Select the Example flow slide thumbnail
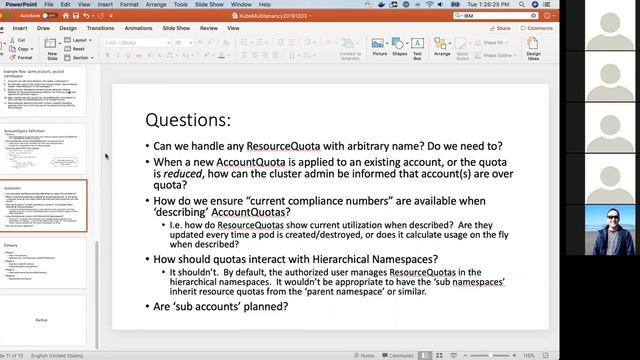 click(43, 91)
